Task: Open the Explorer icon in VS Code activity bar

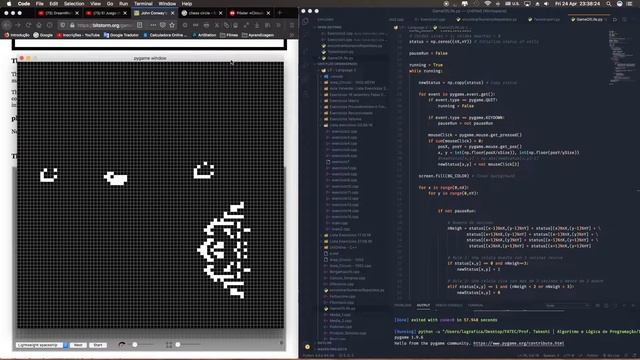Action: pos(306,22)
